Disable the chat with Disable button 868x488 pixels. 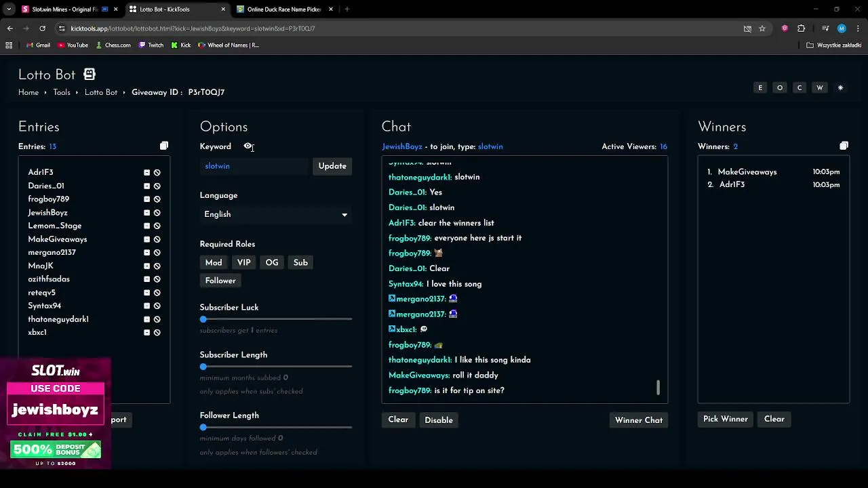pos(439,420)
